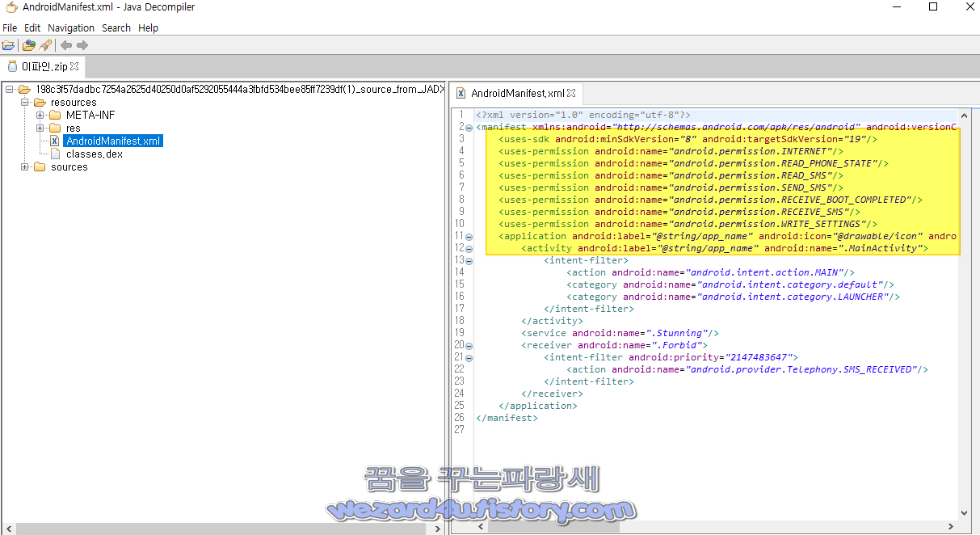Select the resources folder in tree
This screenshot has height=535, width=980.
(74, 102)
